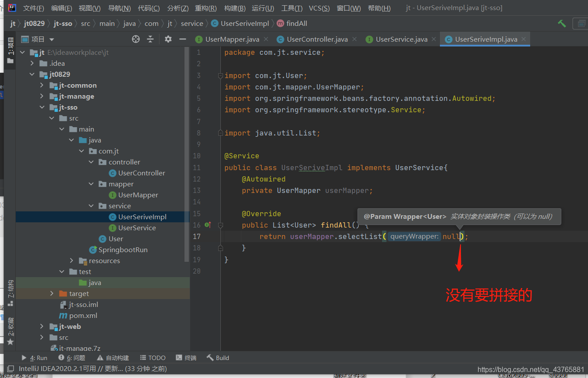
Task: Open the 6: 问题 tool window
Action: pyautogui.click(x=72, y=358)
